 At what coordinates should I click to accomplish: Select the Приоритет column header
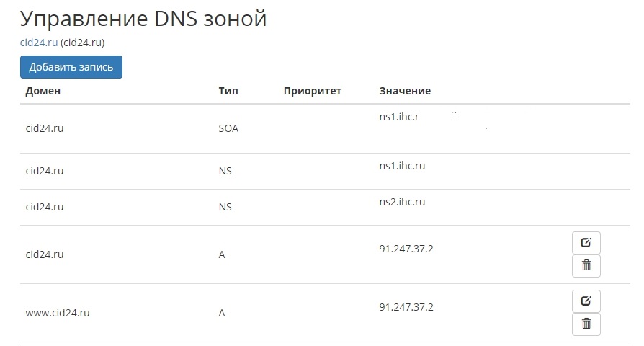(x=313, y=92)
